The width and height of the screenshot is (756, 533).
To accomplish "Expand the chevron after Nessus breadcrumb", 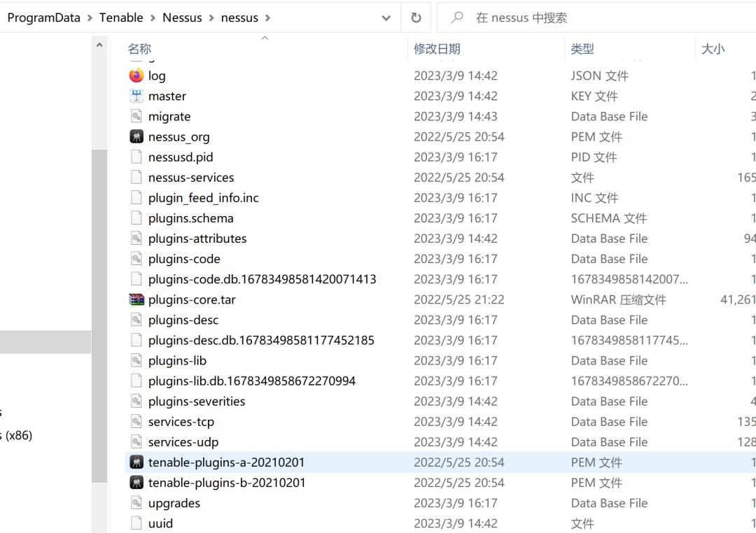I will (211, 17).
